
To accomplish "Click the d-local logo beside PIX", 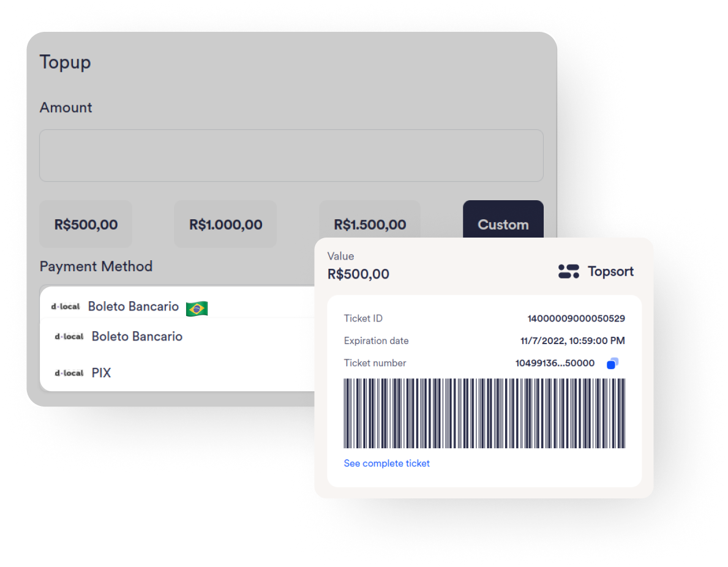I will pyautogui.click(x=69, y=373).
